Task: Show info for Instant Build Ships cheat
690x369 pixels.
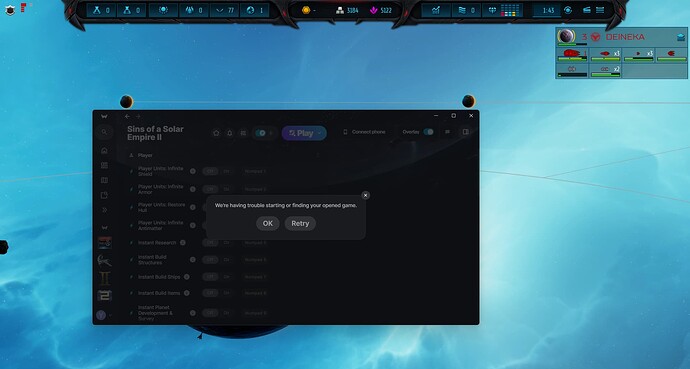Action: pyautogui.click(x=187, y=277)
